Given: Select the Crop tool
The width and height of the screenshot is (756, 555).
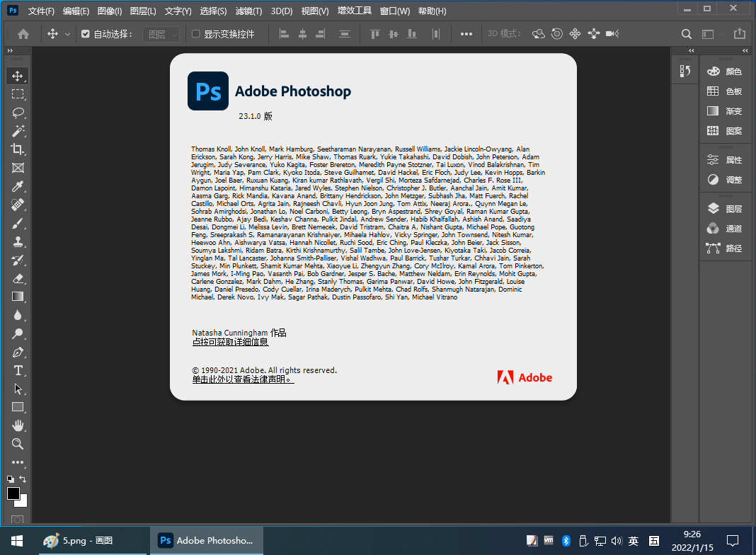Looking at the screenshot, I should (18, 149).
